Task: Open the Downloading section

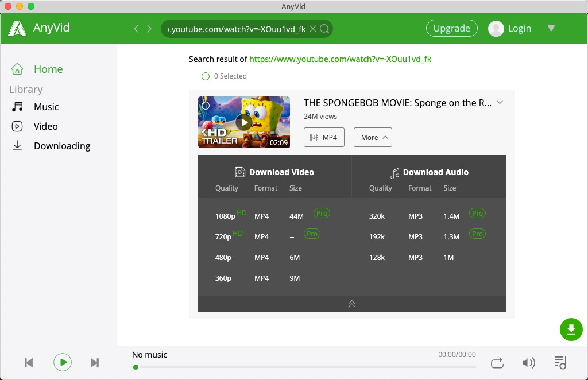Action: (x=51, y=146)
